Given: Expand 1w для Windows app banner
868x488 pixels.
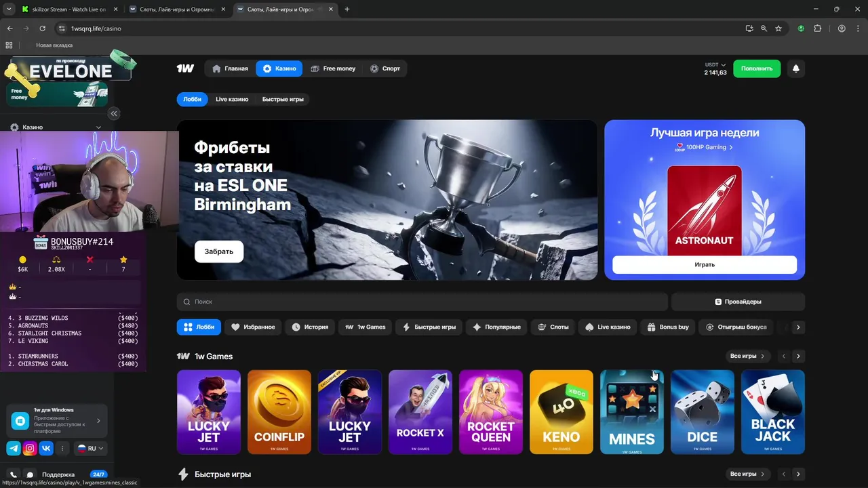Looking at the screenshot, I should [56, 421].
